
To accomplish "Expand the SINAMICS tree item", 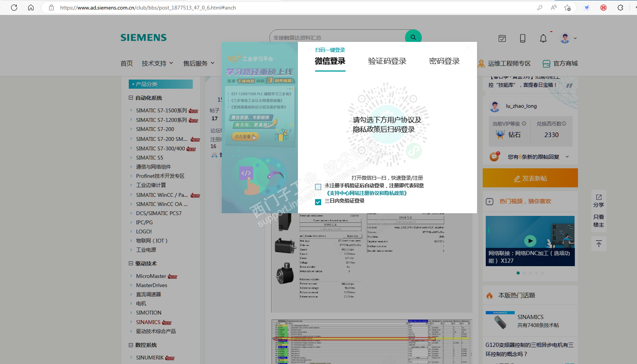I will pos(131,322).
